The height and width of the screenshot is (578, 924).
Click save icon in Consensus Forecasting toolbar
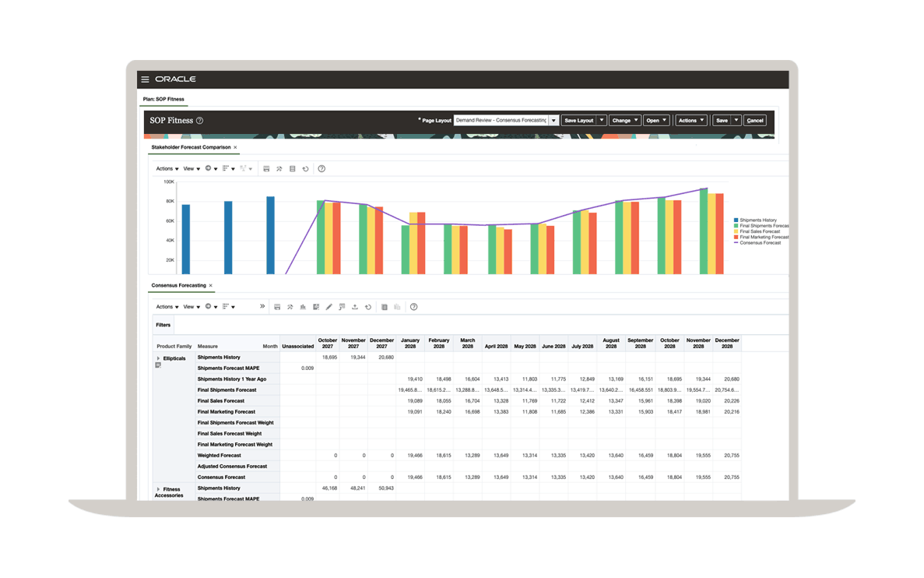[x=277, y=307]
